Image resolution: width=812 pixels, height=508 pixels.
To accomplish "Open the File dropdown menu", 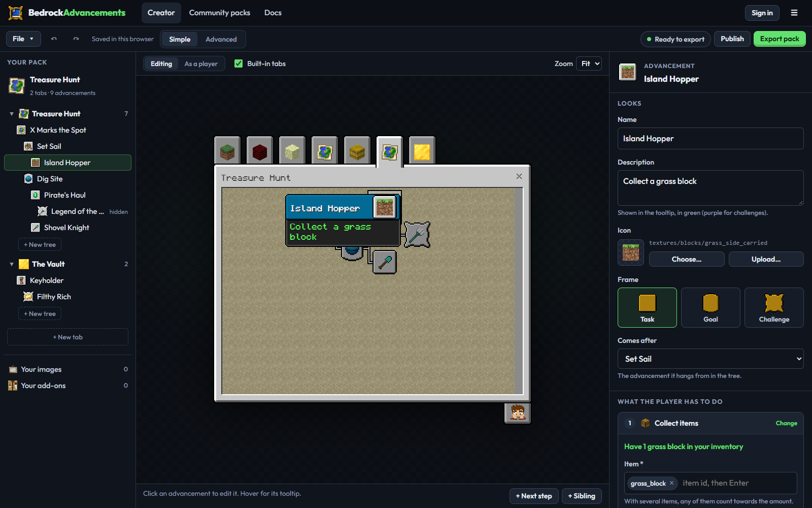I will [23, 39].
